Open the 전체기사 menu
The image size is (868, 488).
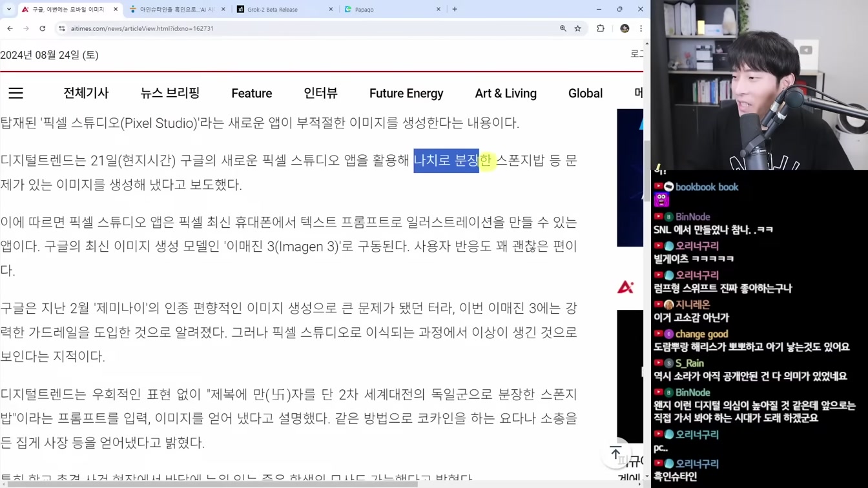(x=86, y=94)
